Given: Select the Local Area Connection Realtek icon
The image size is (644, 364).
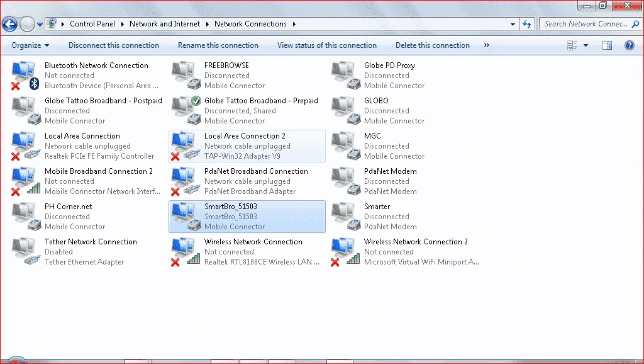Looking at the screenshot, I should click(25, 146).
